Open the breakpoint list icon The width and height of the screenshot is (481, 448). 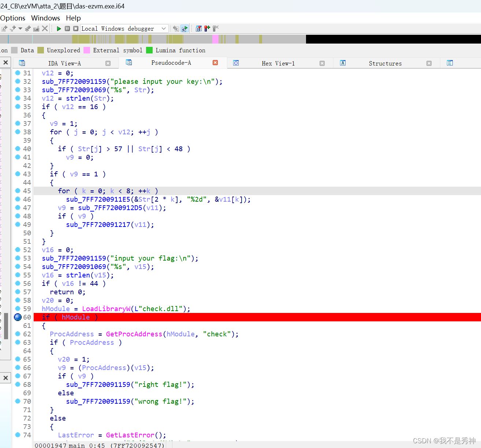point(199,29)
